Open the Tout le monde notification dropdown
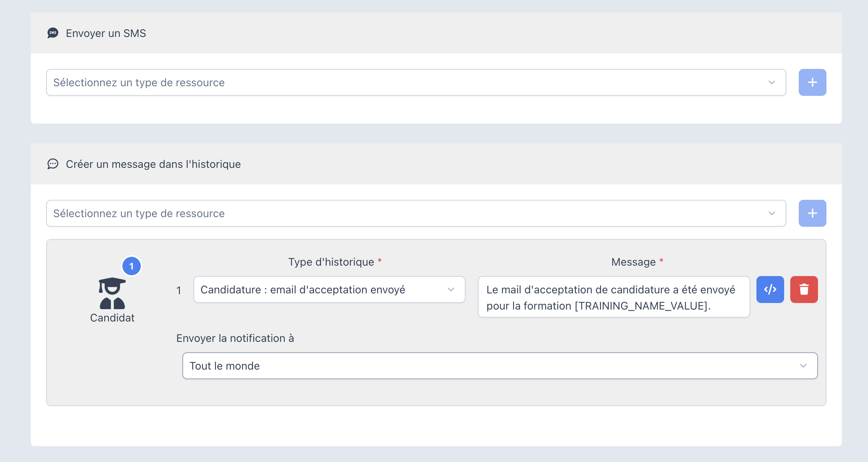 (x=500, y=366)
